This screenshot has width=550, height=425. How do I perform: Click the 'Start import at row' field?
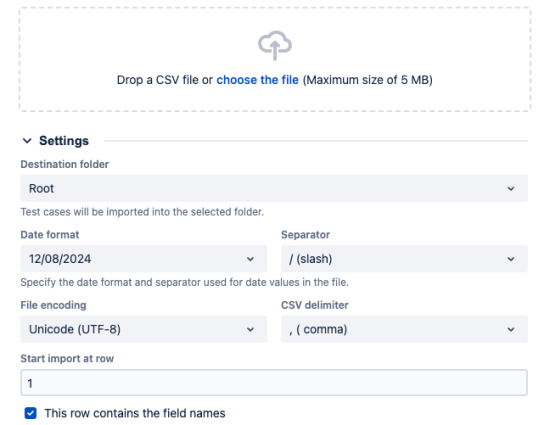pyautogui.click(x=274, y=383)
